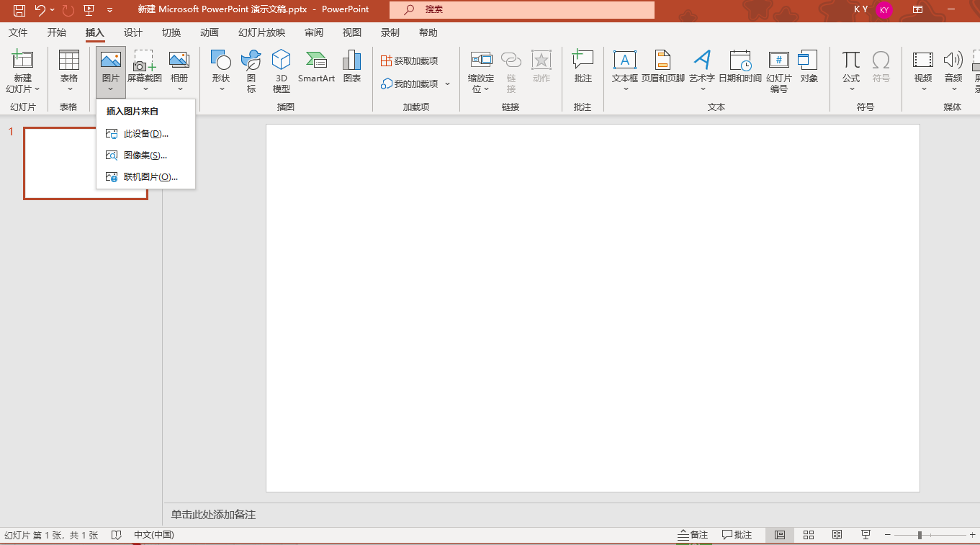Switch to the 视图 tab
This screenshot has height=545, width=980.
click(352, 32)
